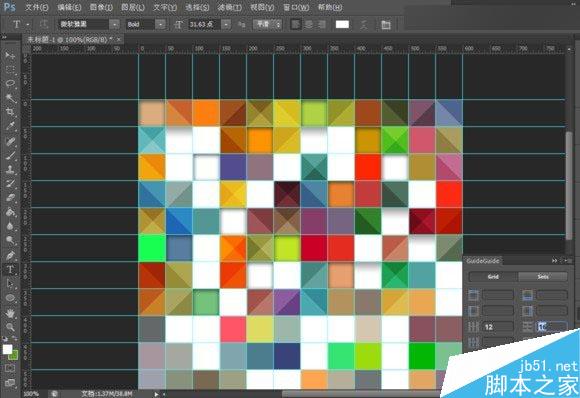Select the Move tool

(10, 55)
